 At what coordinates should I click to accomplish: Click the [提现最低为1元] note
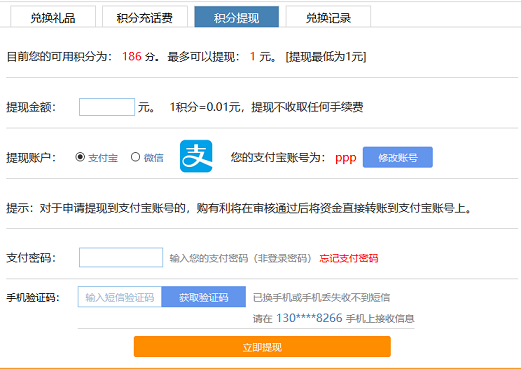[326, 57]
